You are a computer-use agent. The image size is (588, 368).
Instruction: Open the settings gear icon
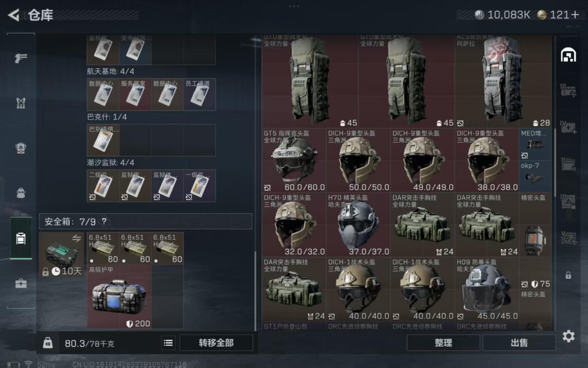568,336
